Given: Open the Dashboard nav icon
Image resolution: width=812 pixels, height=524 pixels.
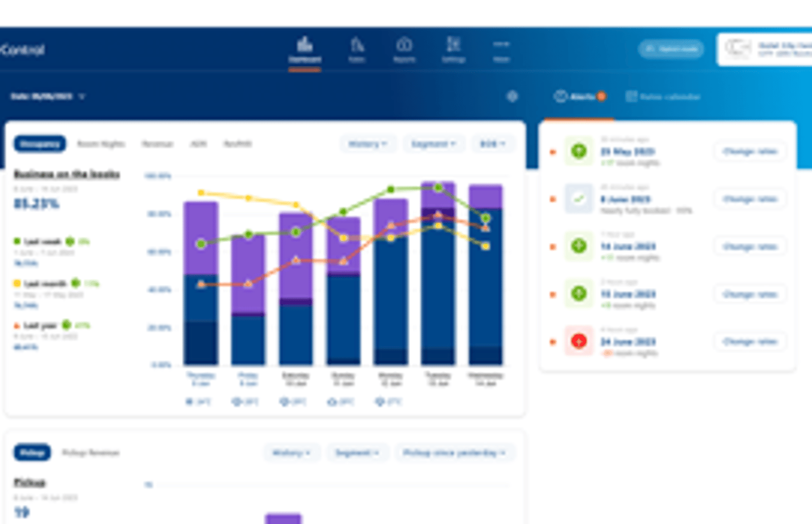Looking at the screenshot, I should tap(304, 45).
